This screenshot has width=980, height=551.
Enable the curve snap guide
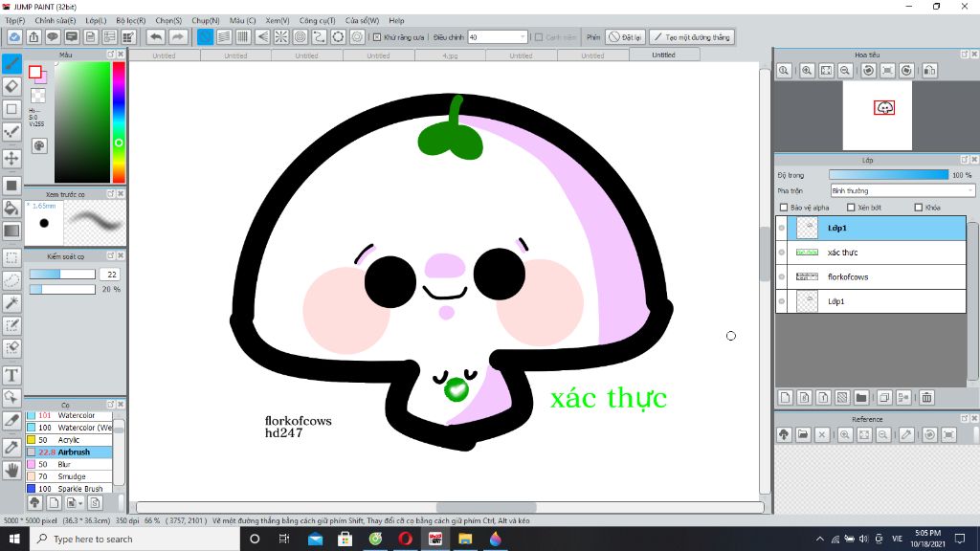pyautogui.click(x=320, y=37)
